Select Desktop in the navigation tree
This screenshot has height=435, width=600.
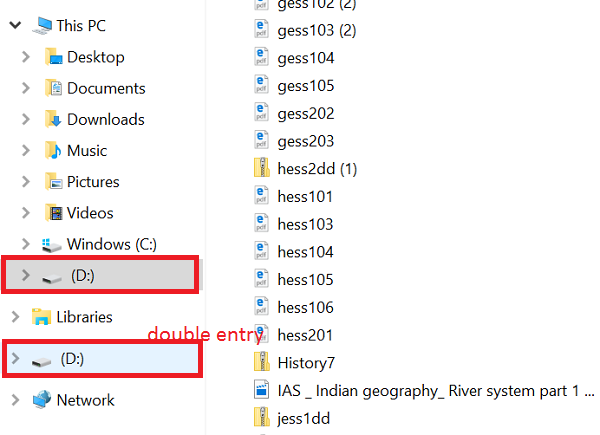96,57
